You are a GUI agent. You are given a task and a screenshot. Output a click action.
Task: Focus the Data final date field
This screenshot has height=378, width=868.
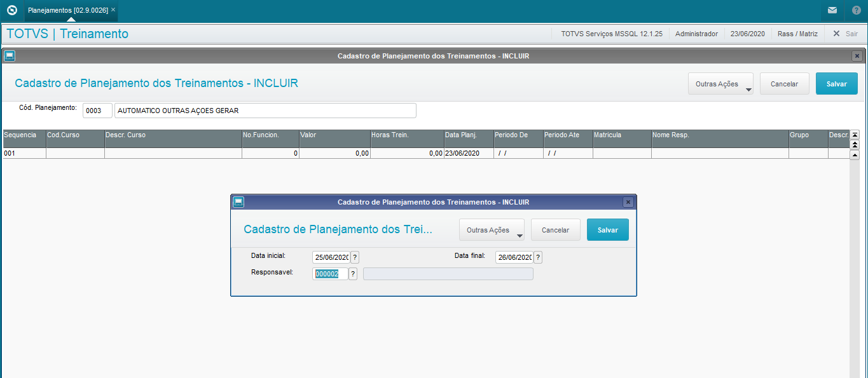(x=514, y=257)
